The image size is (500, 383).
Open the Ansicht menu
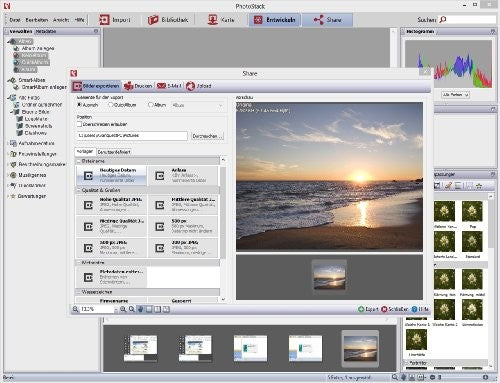click(61, 20)
